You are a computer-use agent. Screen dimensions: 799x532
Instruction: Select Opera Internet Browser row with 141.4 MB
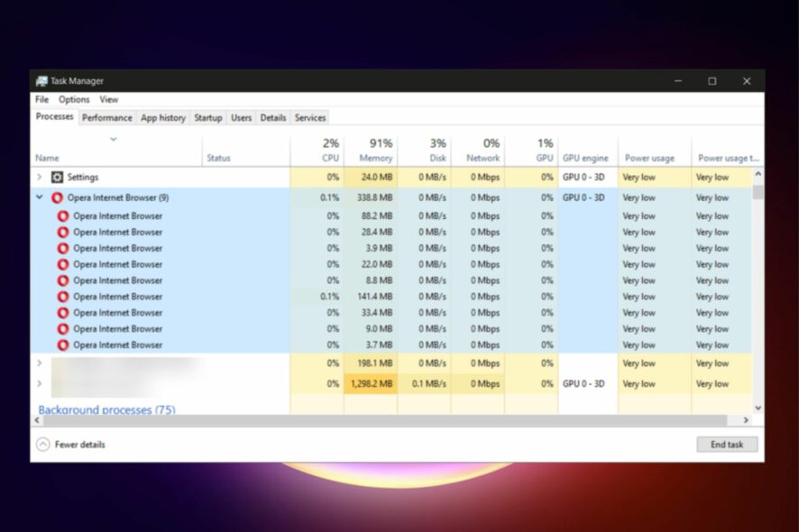390,297
